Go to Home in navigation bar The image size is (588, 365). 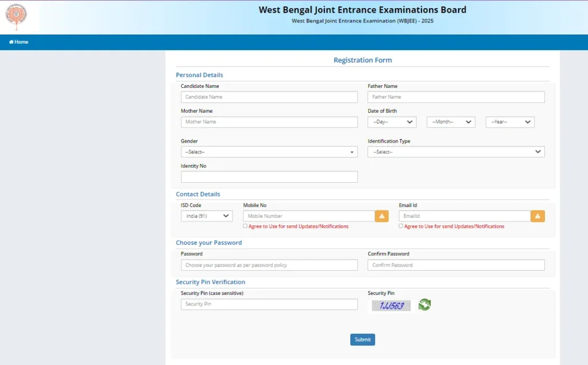(x=19, y=42)
